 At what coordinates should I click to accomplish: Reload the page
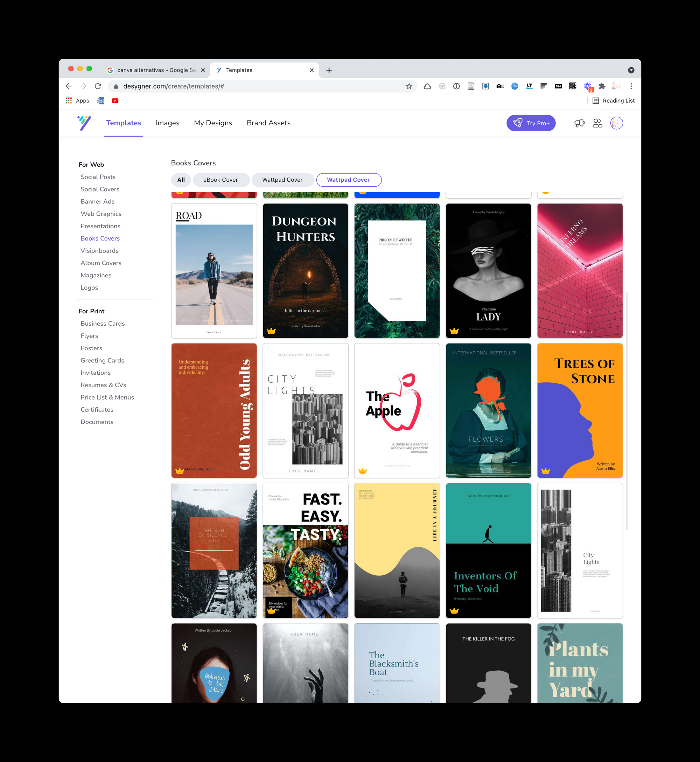[x=98, y=86]
